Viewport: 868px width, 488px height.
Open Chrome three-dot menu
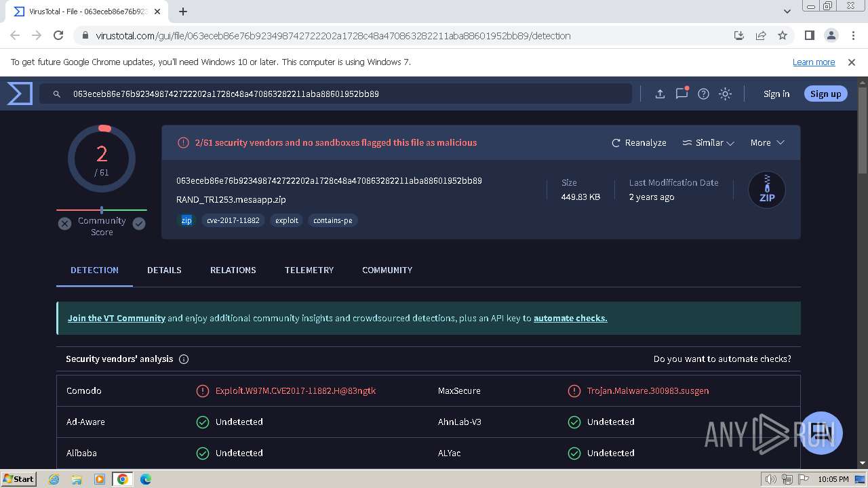(853, 36)
